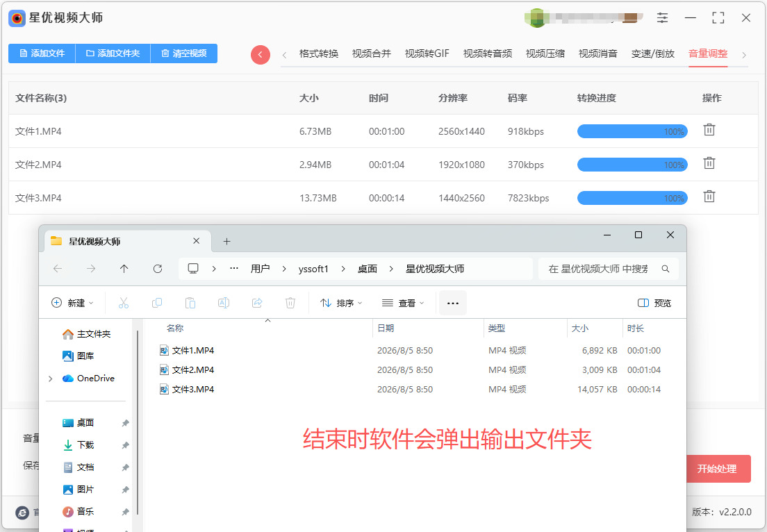The height and width of the screenshot is (532, 767).
Task: Click the Explorer sidebar scrollbar
Action: click(x=138, y=422)
